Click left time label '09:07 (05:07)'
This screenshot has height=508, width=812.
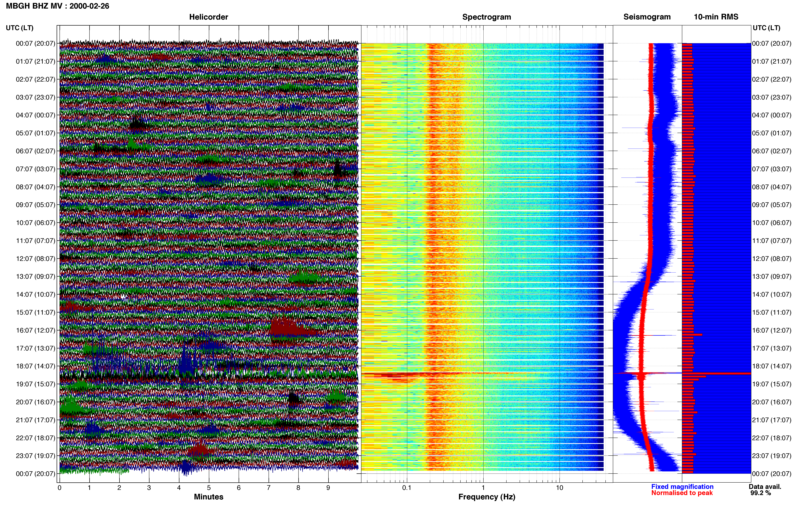[x=35, y=205]
